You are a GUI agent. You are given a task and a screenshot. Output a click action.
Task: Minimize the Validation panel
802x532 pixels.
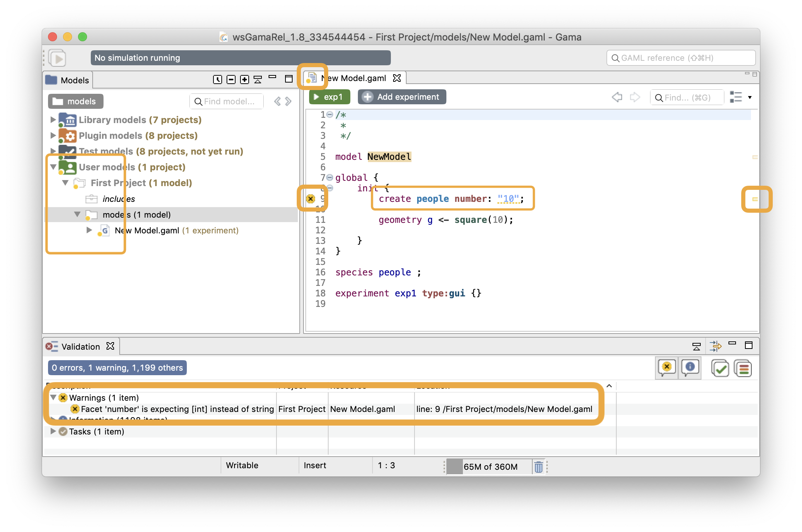point(732,343)
